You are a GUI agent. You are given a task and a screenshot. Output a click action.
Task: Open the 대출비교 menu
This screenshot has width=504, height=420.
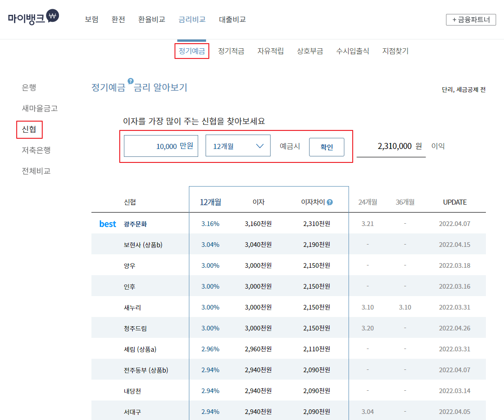tap(233, 19)
